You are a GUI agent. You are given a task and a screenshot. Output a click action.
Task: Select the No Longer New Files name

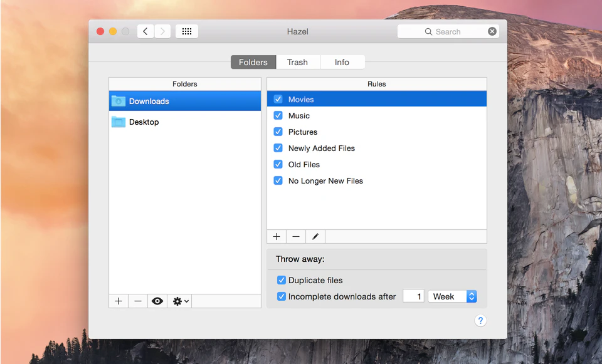click(325, 180)
